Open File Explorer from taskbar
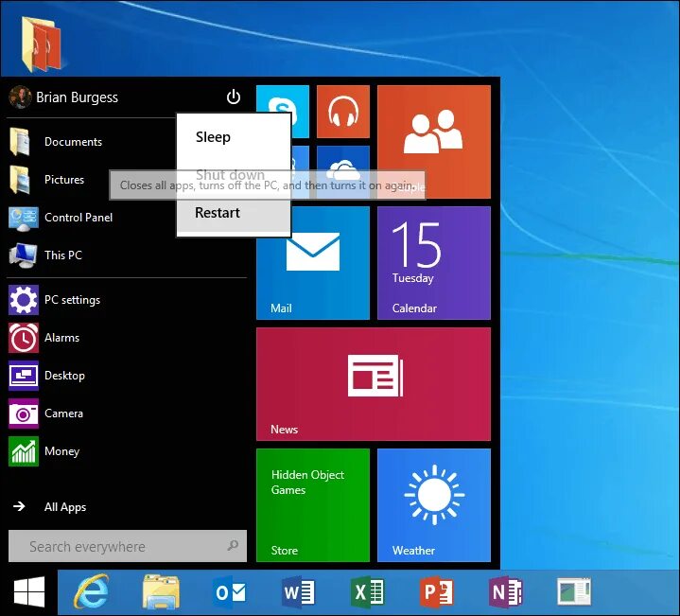The width and height of the screenshot is (680, 616). 161,592
